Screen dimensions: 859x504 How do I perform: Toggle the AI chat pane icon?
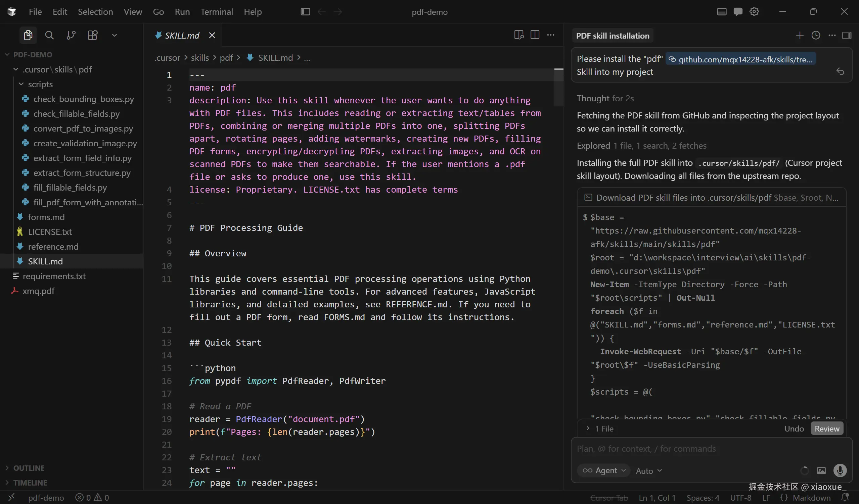(738, 12)
